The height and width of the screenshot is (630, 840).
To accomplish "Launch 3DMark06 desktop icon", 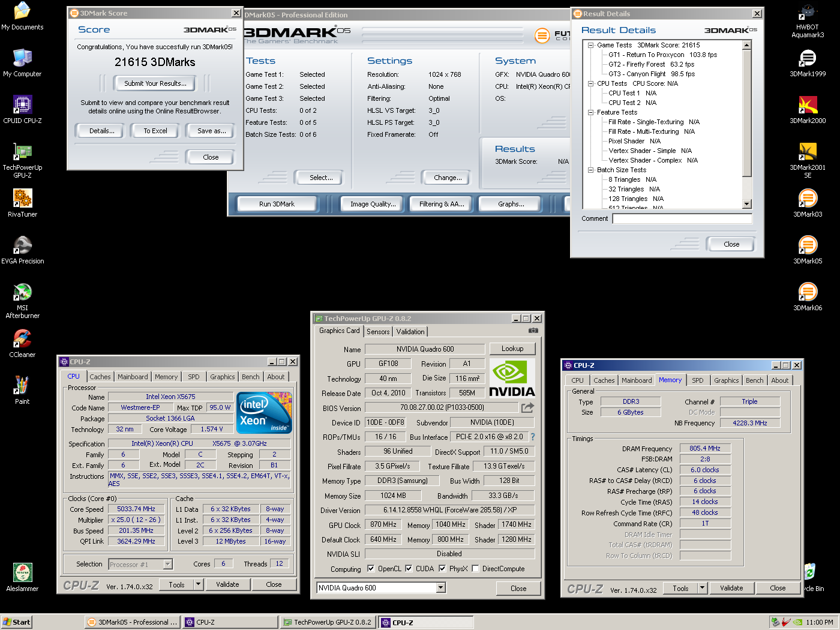I will coord(808,297).
